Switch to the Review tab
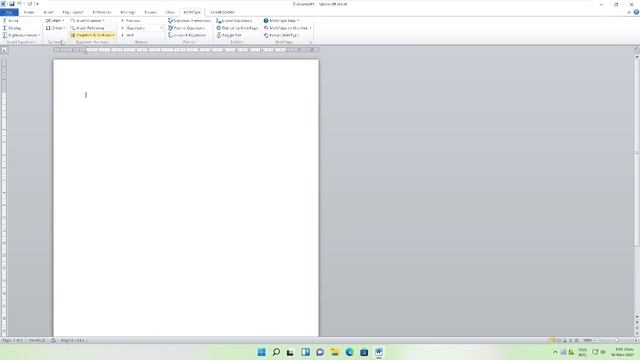This screenshot has height=360, width=640. [x=150, y=12]
